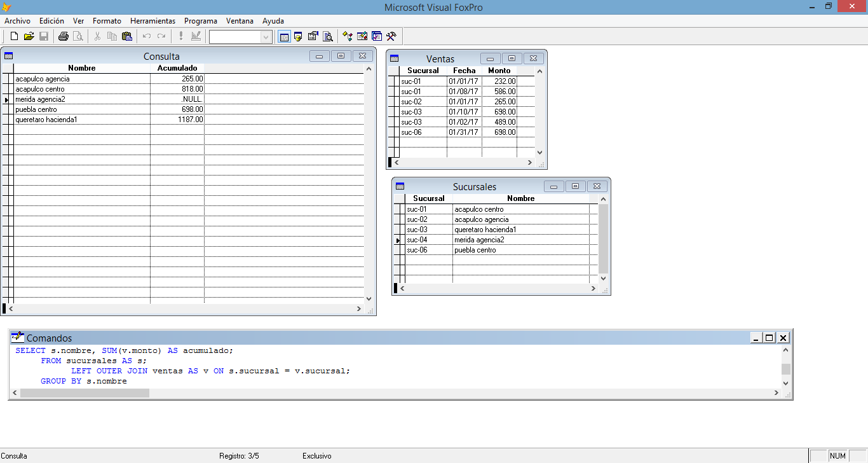Open the Programa menu
Screen dimensions: 868x463
tap(201, 21)
